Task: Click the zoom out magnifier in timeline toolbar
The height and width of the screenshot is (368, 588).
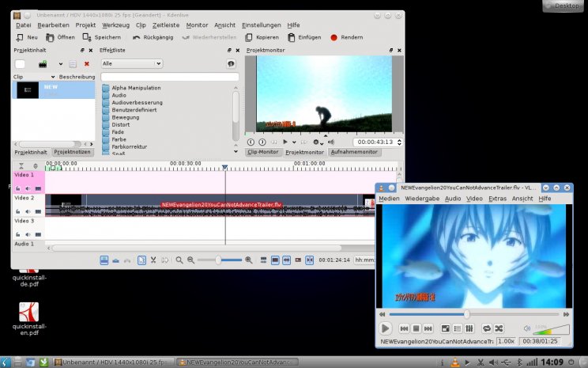Action: tap(191, 260)
